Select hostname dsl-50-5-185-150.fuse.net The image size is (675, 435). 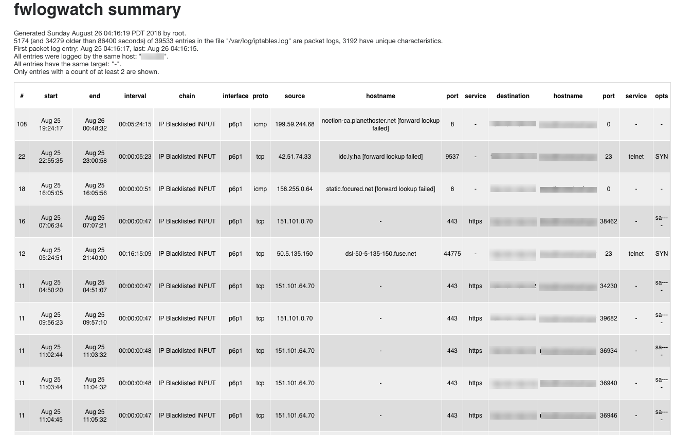tap(380, 254)
